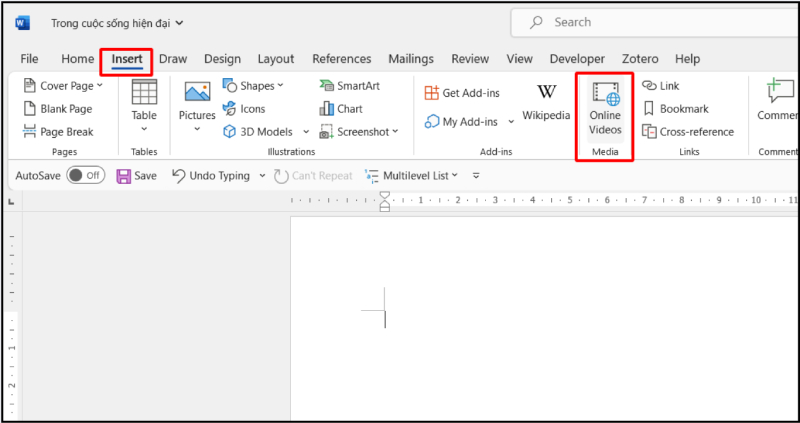The image size is (800, 423).
Task: Open the Shapes dropdown menu
Action: coord(254,86)
